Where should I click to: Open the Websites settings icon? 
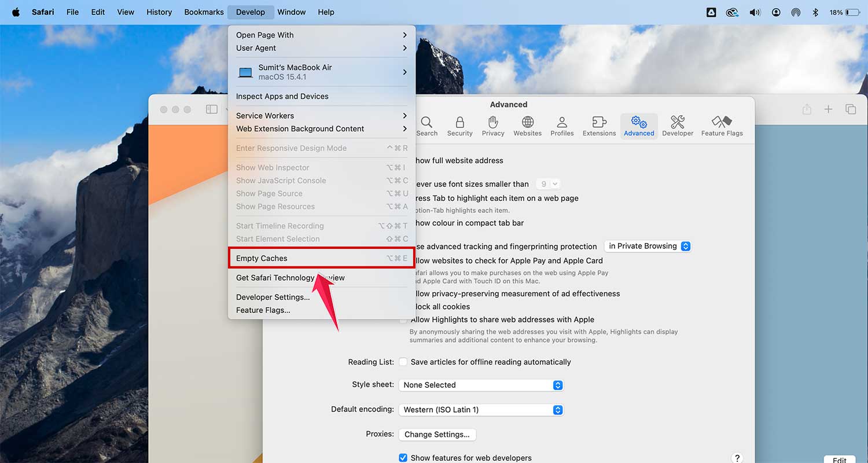pyautogui.click(x=527, y=126)
